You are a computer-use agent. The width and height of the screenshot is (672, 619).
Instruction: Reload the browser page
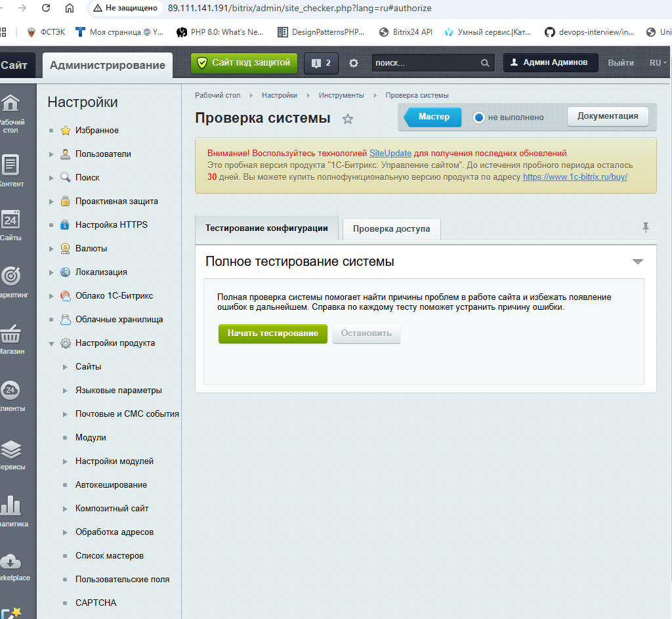click(x=46, y=8)
